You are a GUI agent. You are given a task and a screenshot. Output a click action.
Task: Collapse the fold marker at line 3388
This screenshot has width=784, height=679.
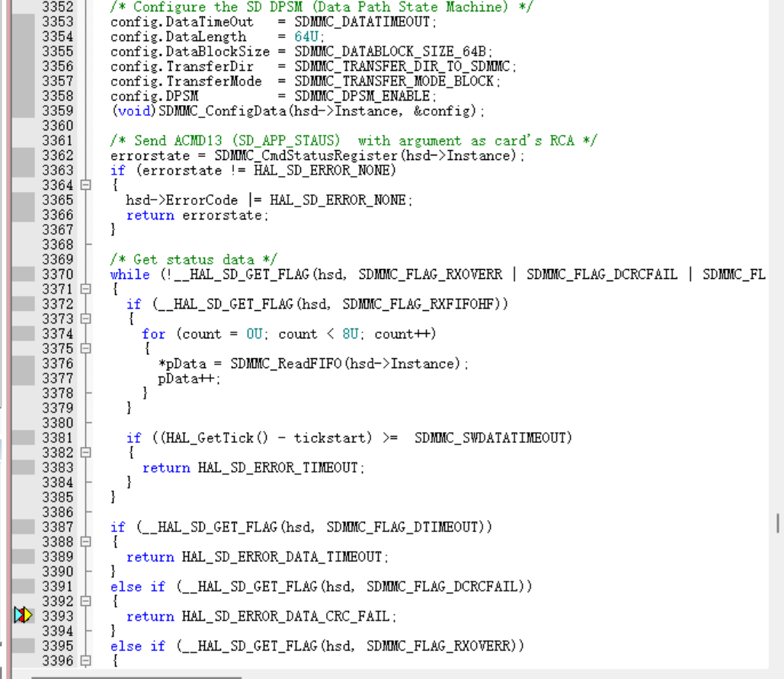coord(86,542)
